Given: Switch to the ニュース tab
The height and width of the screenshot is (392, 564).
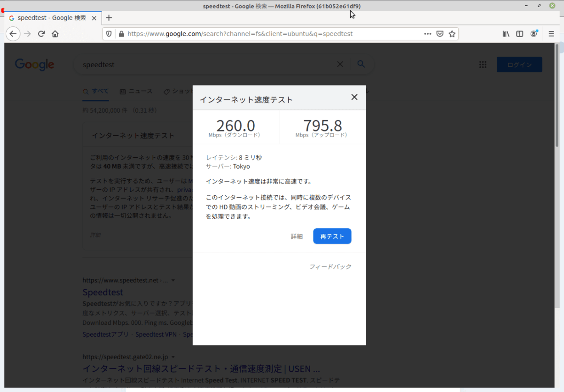Looking at the screenshot, I should (x=136, y=92).
